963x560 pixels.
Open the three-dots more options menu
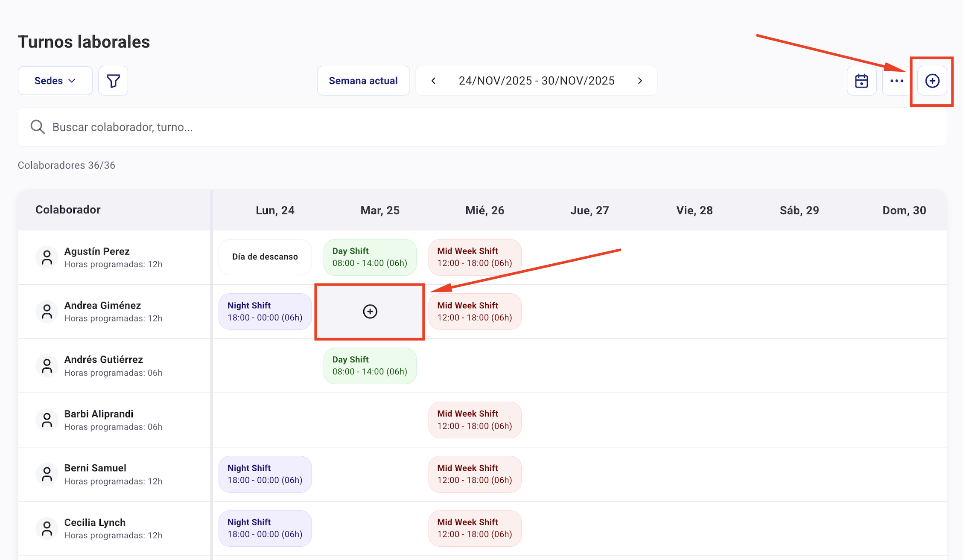pos(896,81)
